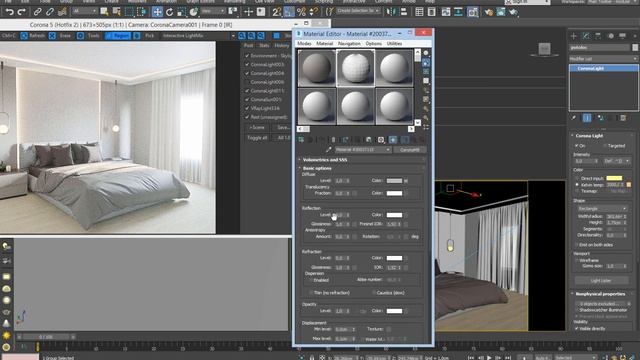This screenshot has width=640, height=360.
Task: Open the intensity units dropdown in Corona Light
Action: coord(617,161)
